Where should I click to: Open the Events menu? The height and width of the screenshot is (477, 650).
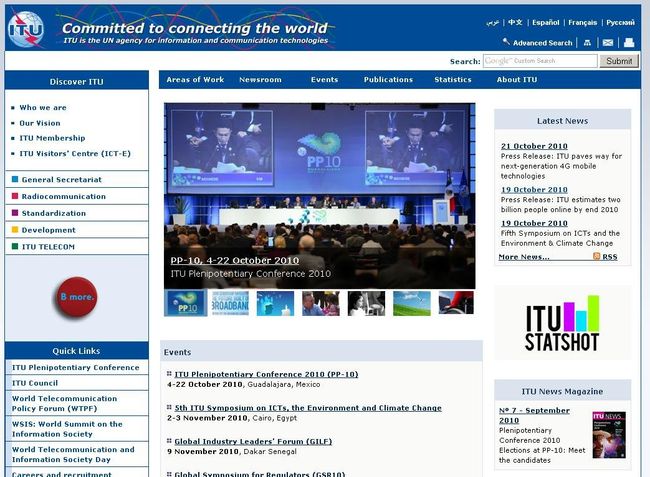click(325, 80)
